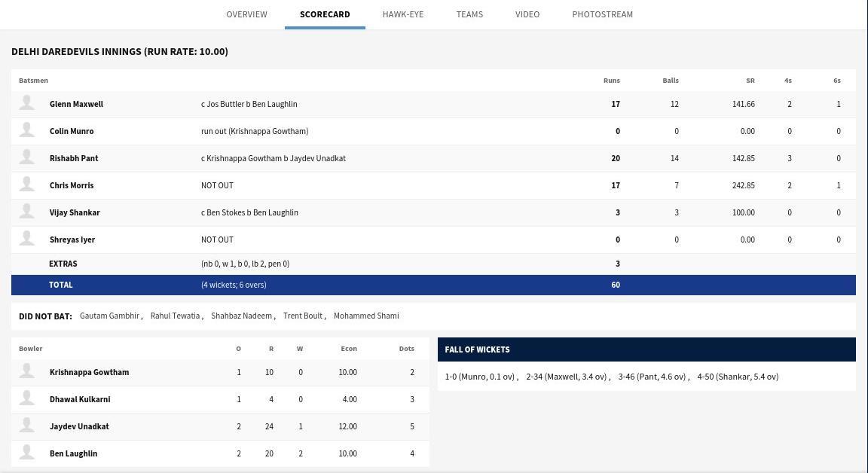Click Ben Laughlin's bowler avatar icon

(x=26, y=453)
